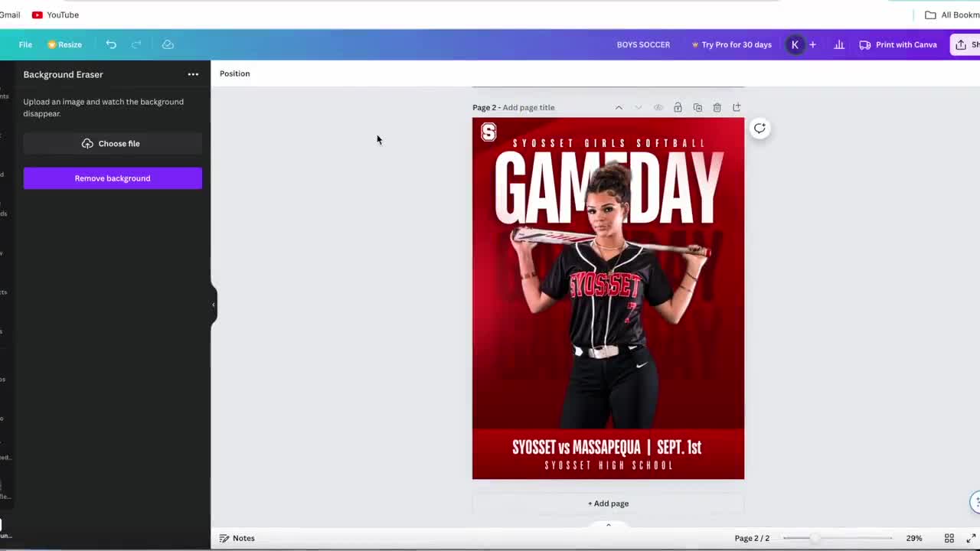Screen dimensions: 980x551
Task: Move page 2 down with arrow
Action: pyautogui.click(x=638, y=108)
